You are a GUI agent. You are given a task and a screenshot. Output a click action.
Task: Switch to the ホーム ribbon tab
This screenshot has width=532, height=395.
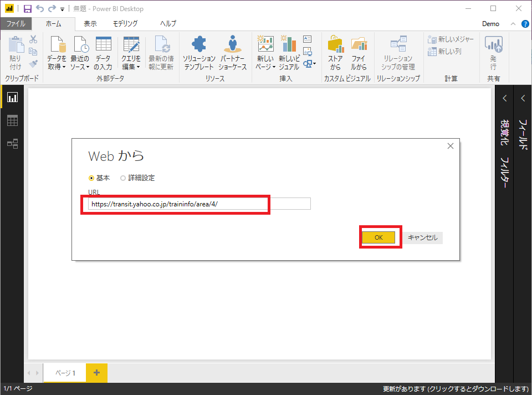click(x=54, y=23)
